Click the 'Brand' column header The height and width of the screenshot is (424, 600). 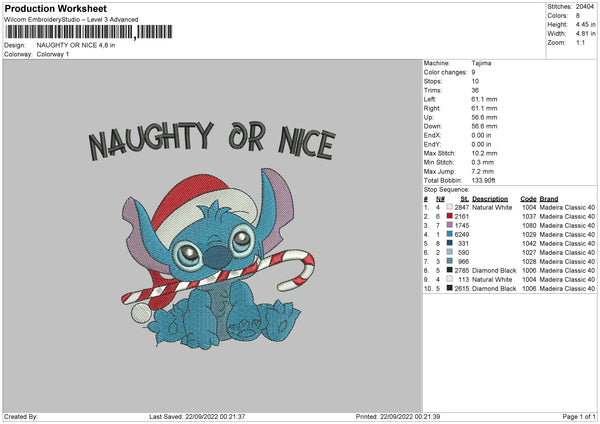click(x=549, y=199)
